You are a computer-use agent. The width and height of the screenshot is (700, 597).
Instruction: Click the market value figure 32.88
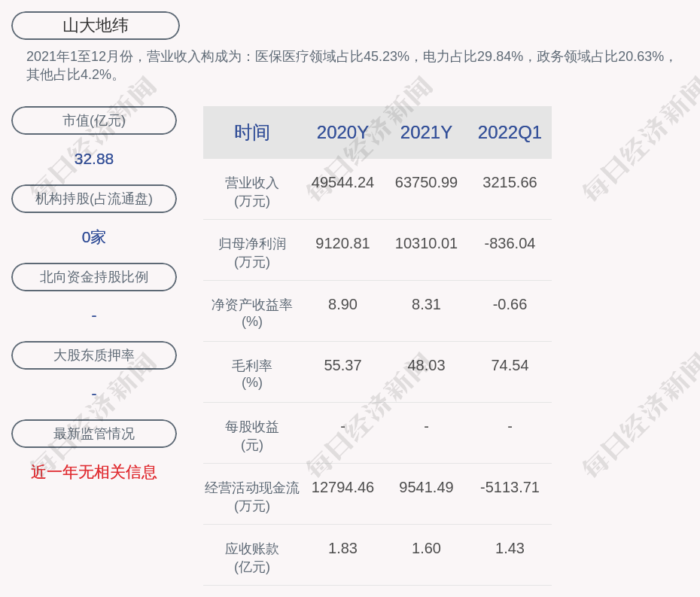(94, 159)
